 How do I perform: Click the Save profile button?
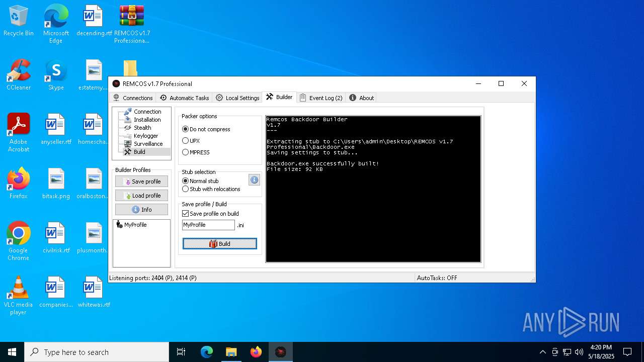(141, 182)
